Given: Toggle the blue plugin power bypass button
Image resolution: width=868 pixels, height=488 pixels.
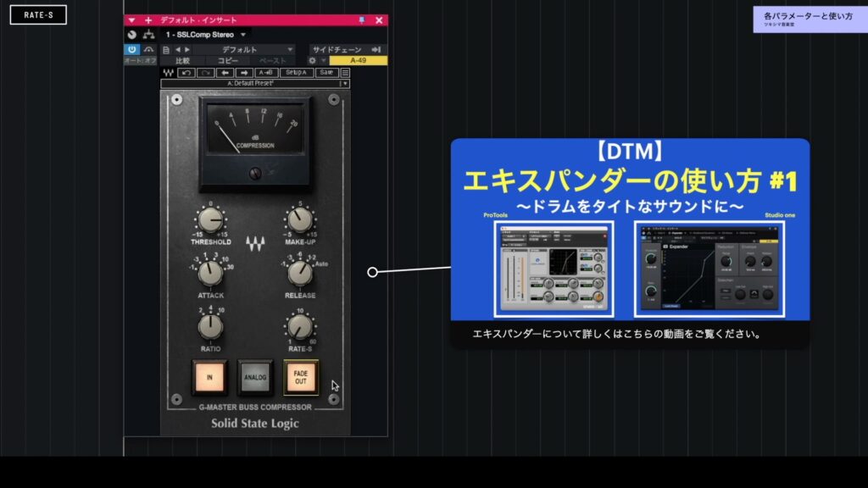Looking at the screenshot, I should 131,49.
